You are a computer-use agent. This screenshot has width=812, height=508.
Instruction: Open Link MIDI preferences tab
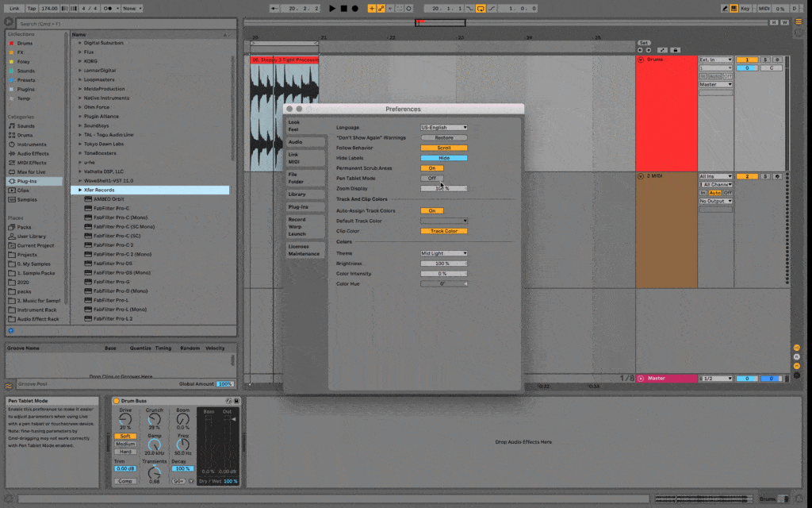[x=305, y=158]
